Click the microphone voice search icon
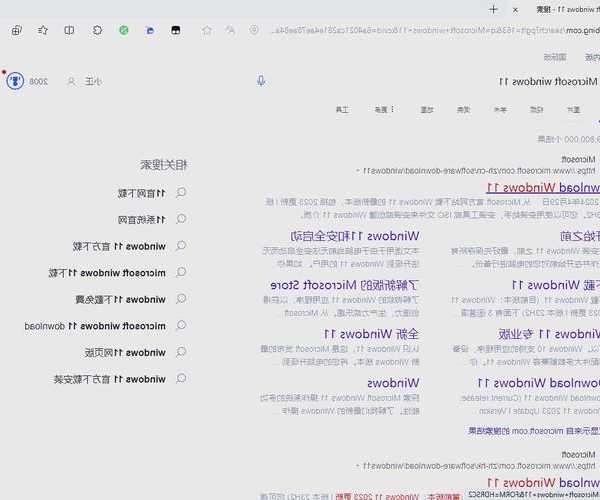This screenshot has height=500, width=600. [262, 81]
